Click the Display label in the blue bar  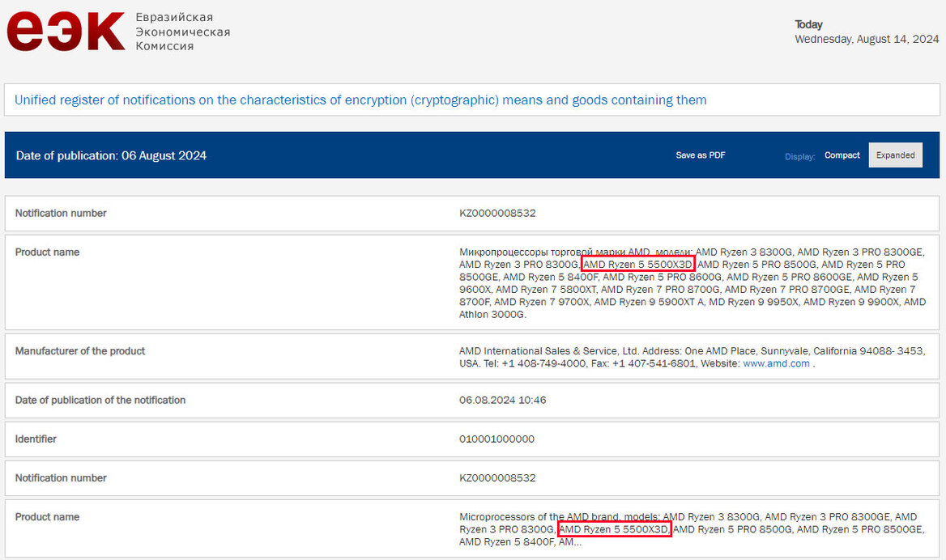[799, 156]
